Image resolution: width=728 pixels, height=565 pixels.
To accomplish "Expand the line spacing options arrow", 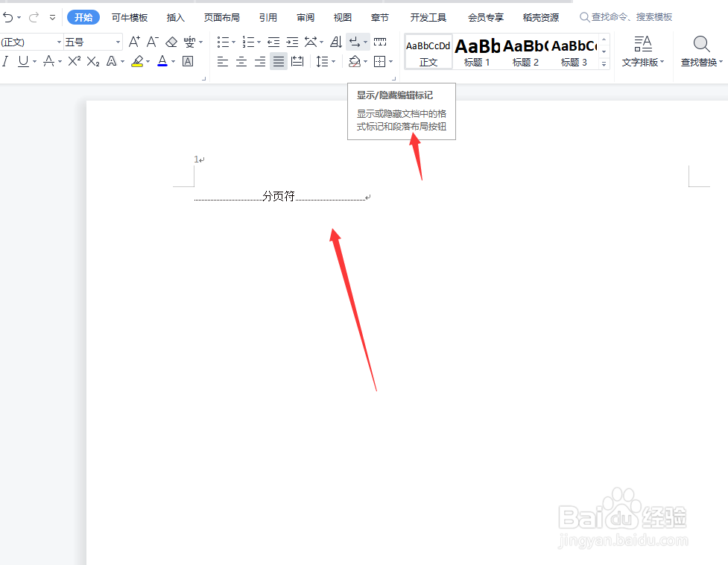I will tap(333, 61).
